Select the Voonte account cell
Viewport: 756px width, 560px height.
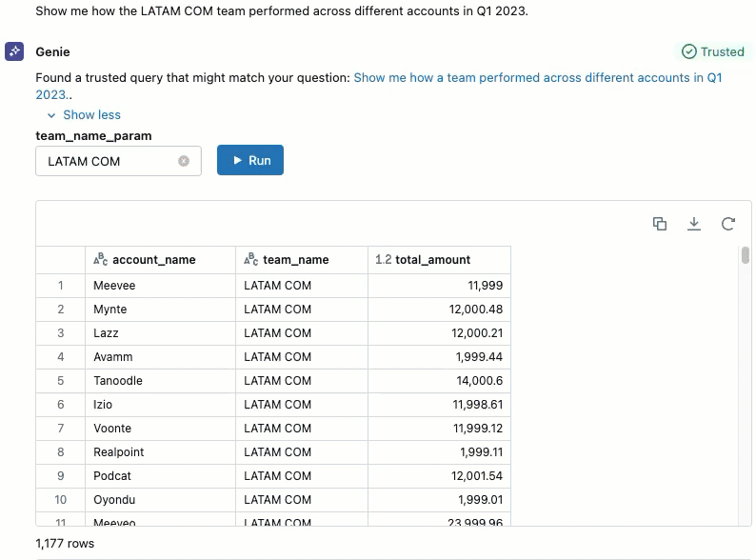(x=161, y=429)
